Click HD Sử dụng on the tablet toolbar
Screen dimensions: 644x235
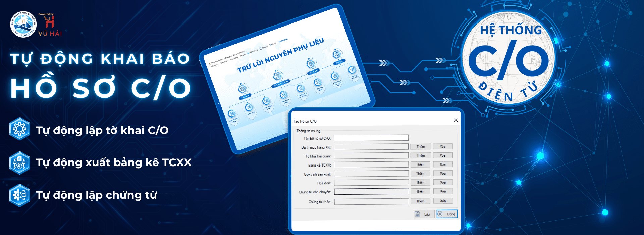pyautogui.click(x=253, y=52)
